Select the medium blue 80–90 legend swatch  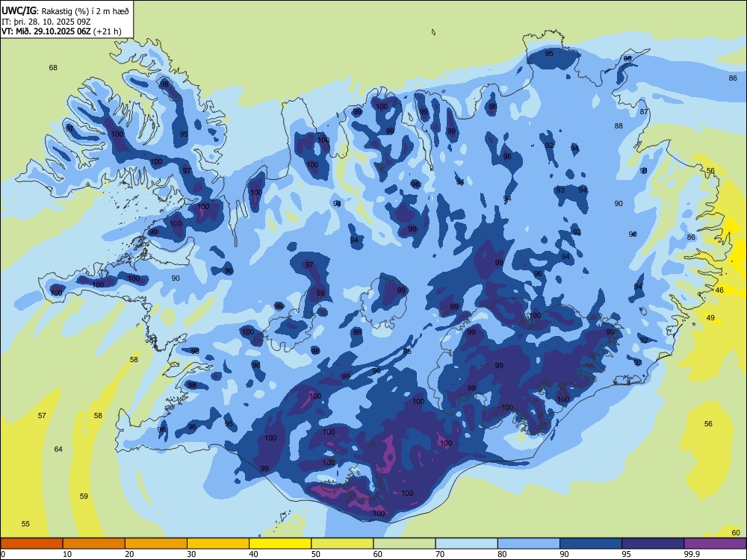click(x=529, y=544)
